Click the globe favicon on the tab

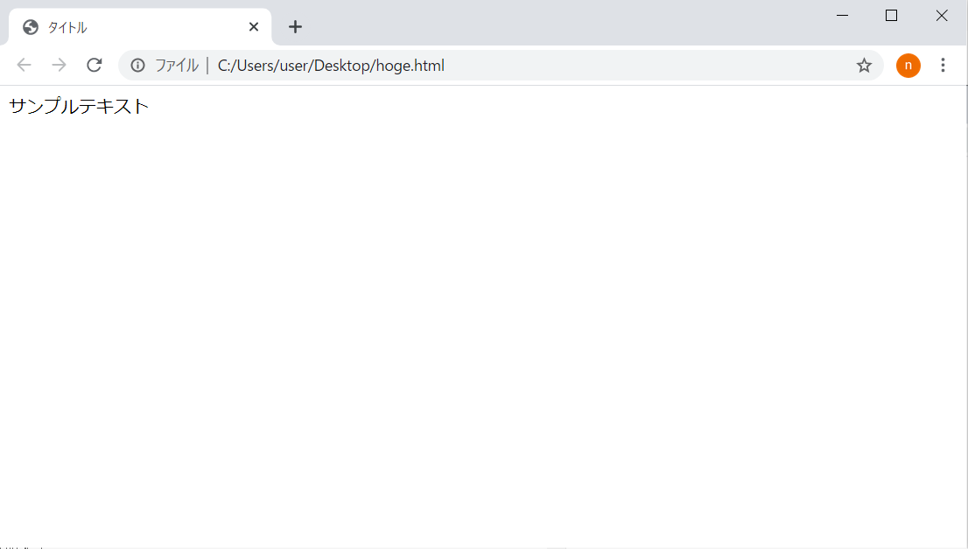pyautogui.click(x=31, y=27)
